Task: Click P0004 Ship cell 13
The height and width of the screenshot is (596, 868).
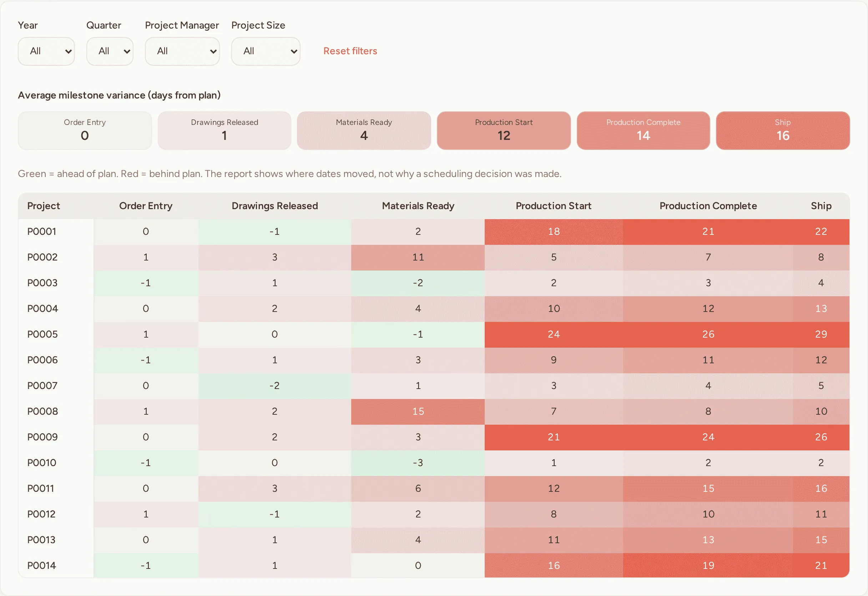Action: click(821, 309)
